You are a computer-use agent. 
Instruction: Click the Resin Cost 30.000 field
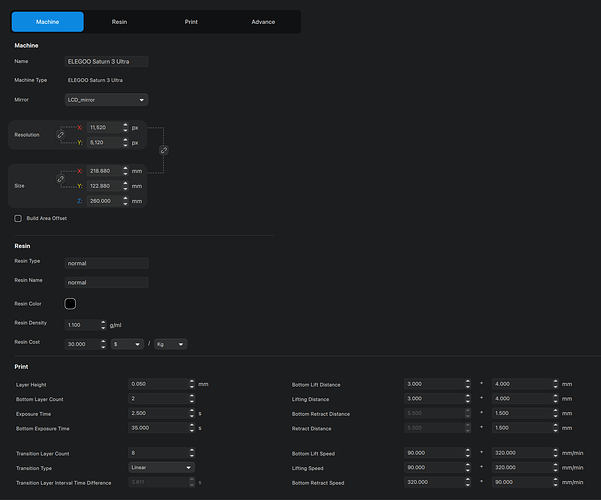pyautogui.click(x=82, y=344)
